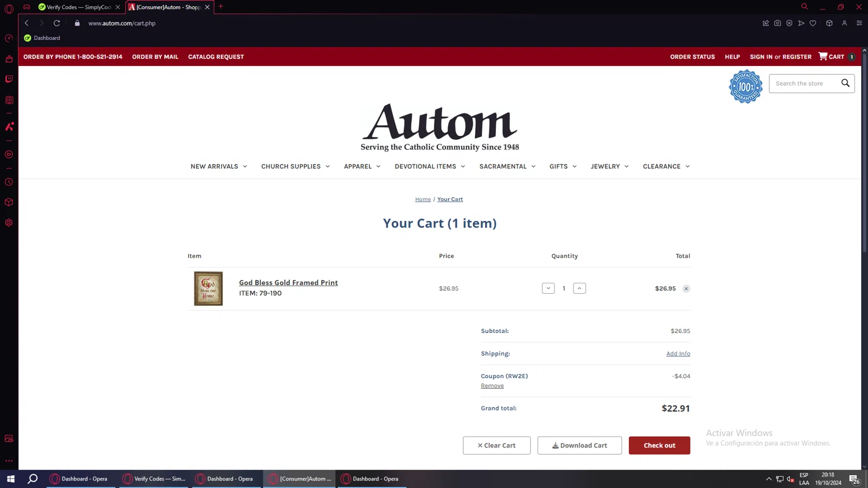Open Settings gear in the sidebar
The image size is (868, 488).
9,223
